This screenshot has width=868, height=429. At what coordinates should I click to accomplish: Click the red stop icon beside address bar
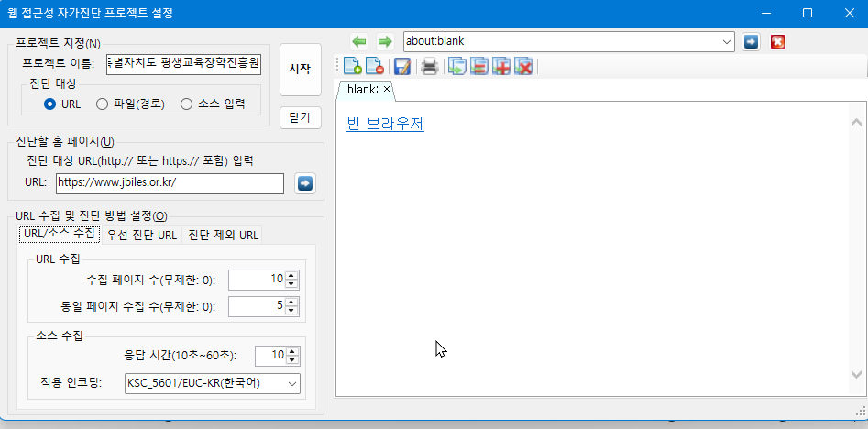pos(777,41)
